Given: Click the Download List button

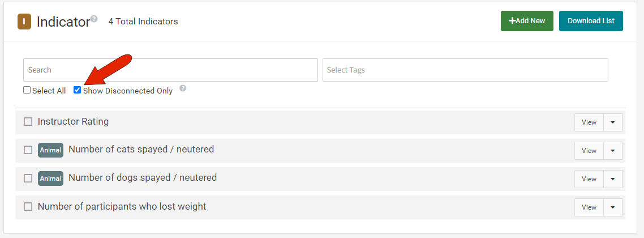Looking at the screenshot, I should (591, 21).
